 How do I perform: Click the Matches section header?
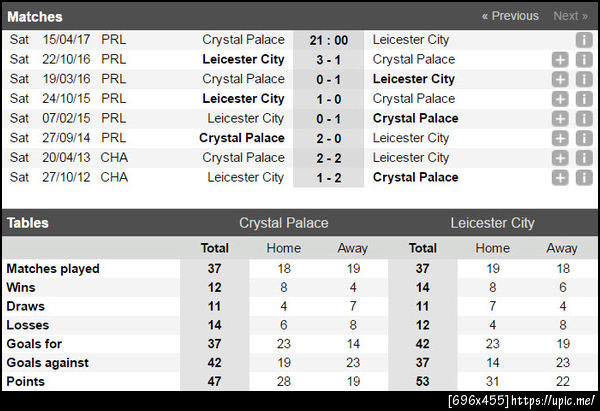35,17
